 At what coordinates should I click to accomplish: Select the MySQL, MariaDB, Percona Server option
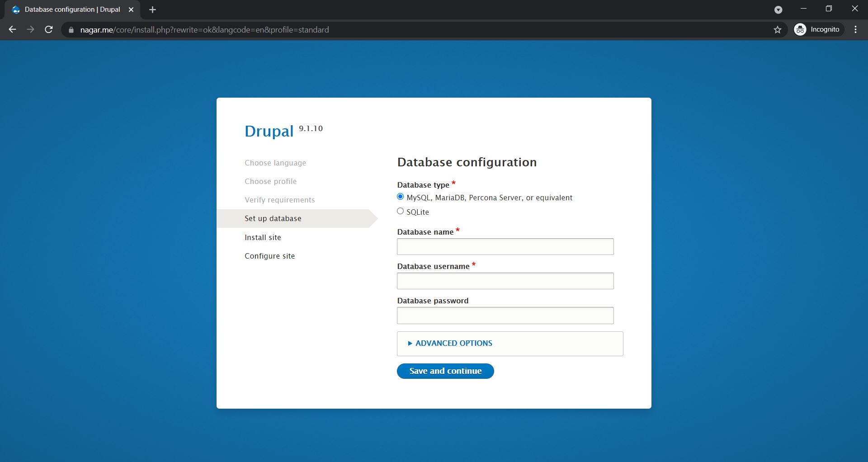(400, 197)
